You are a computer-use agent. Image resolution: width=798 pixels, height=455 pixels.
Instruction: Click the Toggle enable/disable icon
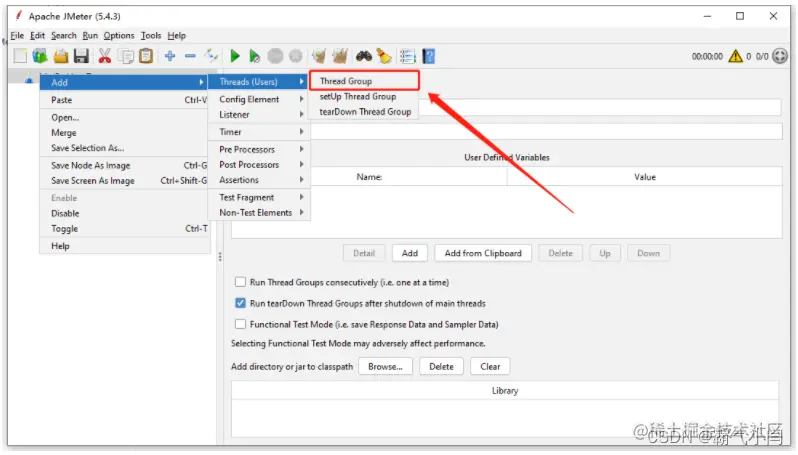coord(211,56)
